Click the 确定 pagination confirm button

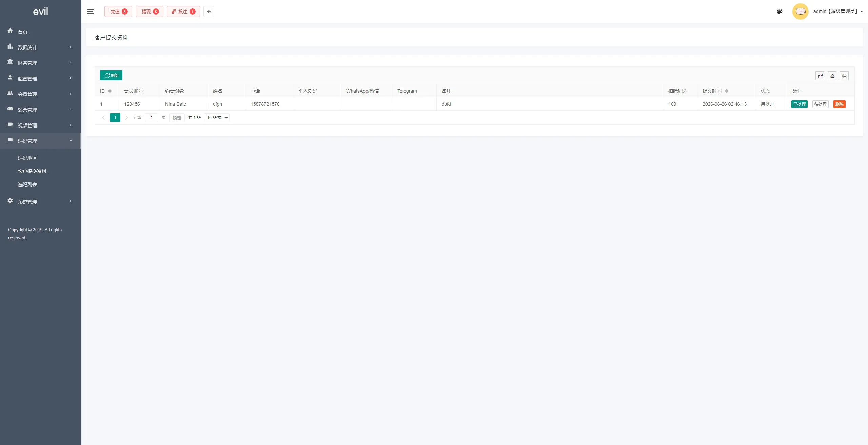click(x=177, y=118)
